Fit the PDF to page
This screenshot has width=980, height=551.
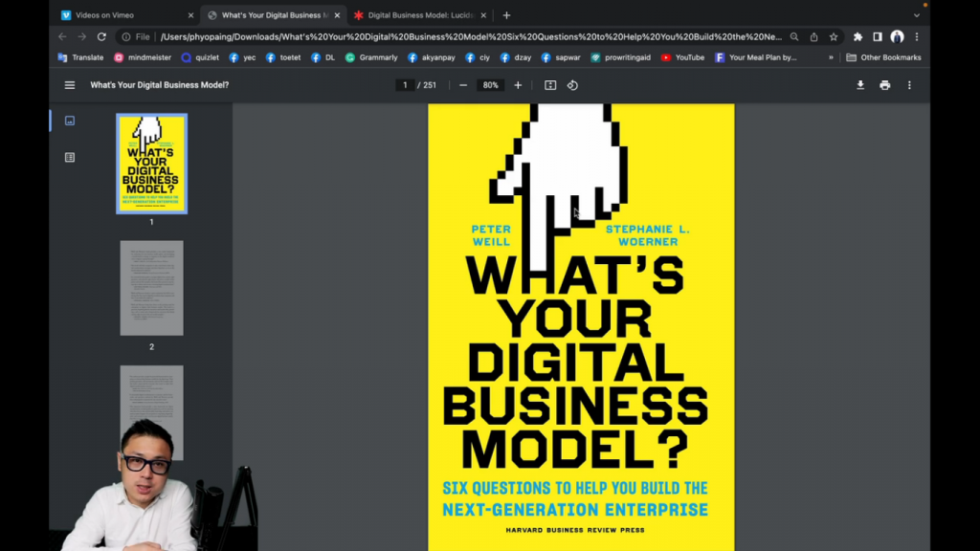550,85
